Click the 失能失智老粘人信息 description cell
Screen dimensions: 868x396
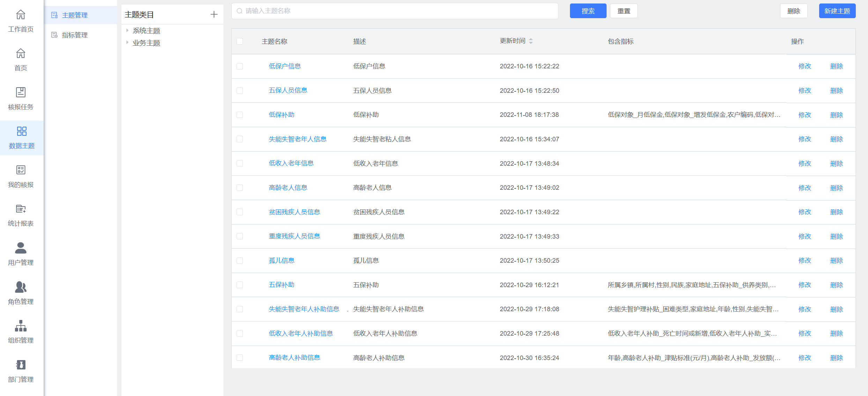click(x=382, y=139)
